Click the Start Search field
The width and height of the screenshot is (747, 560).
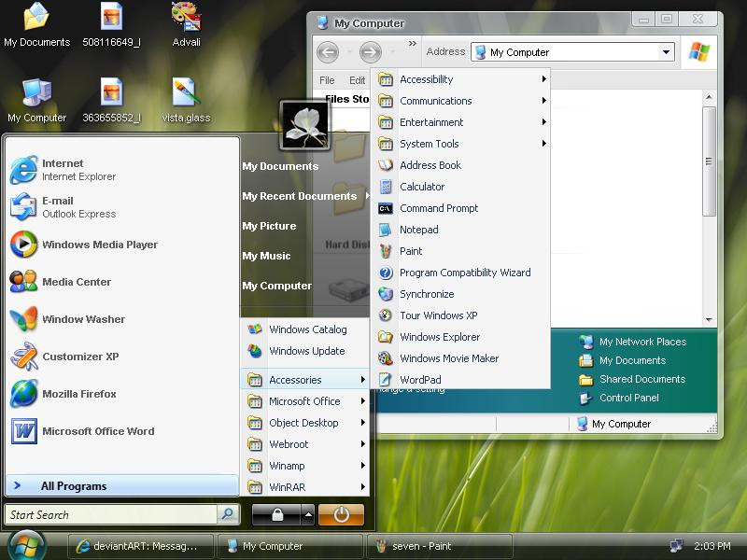pos(110,515)
